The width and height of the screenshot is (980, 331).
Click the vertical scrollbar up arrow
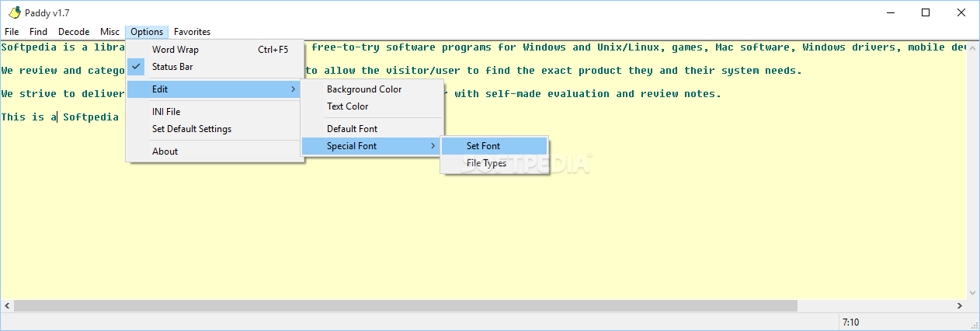pos(973,47)
